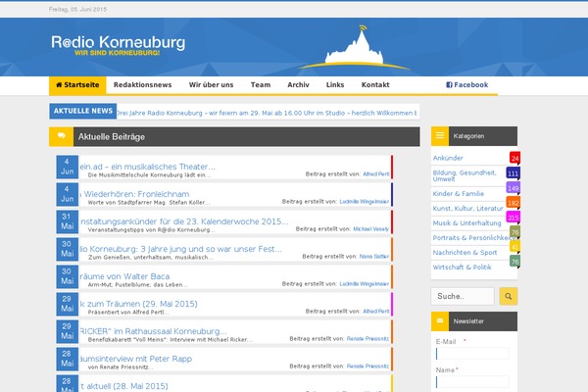588x392 pixels.
Task: Open Nachrichten & Sport category
Action: [465, 253]
